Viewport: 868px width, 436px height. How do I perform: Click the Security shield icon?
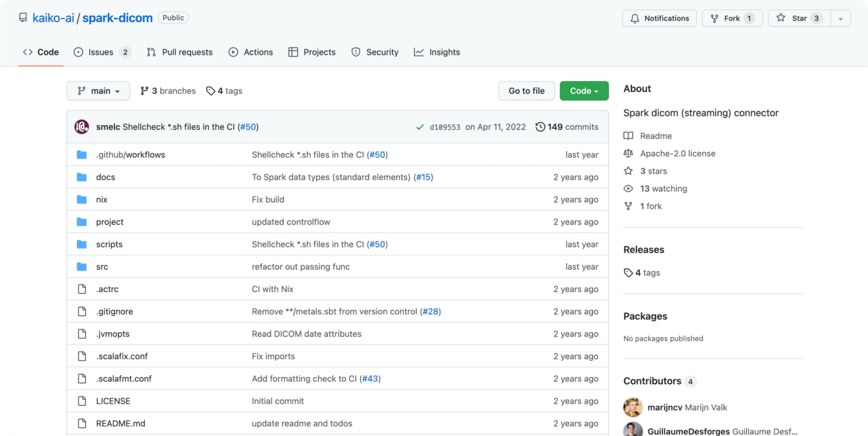(356, 52)
